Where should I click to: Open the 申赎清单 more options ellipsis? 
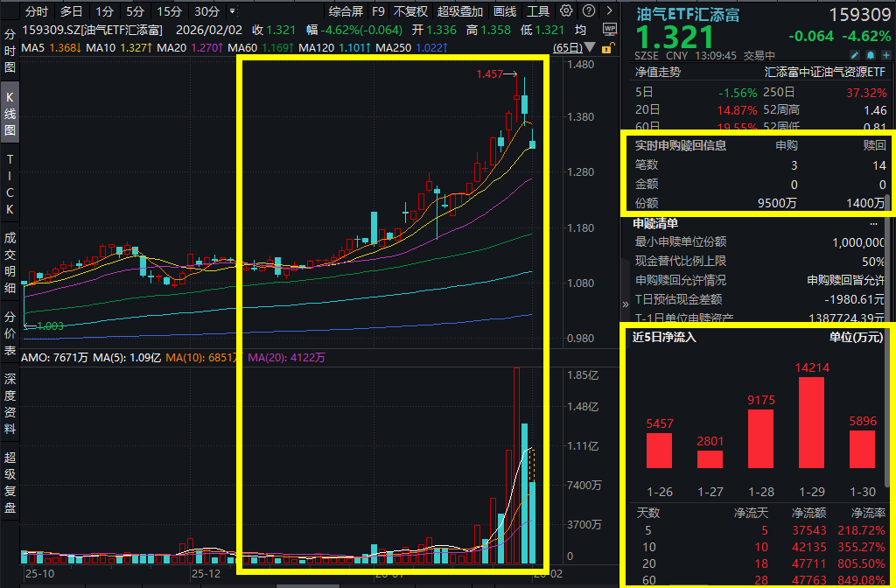873,223
